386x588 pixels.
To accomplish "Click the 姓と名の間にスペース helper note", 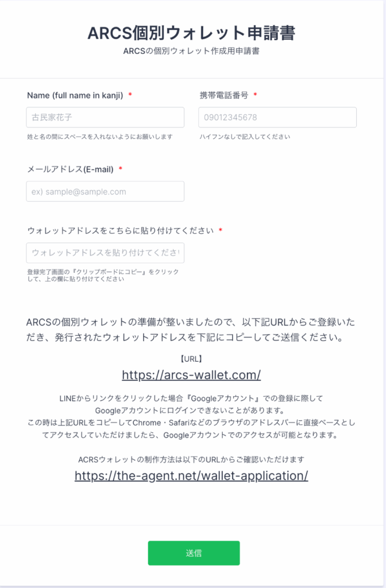I will coord(100,137).
